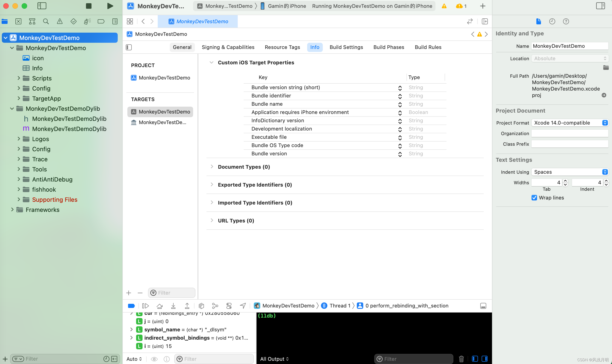The width and height of the screenshot is (612, 364).
Task: Open the All Output console selector
Action: (274, 359)
